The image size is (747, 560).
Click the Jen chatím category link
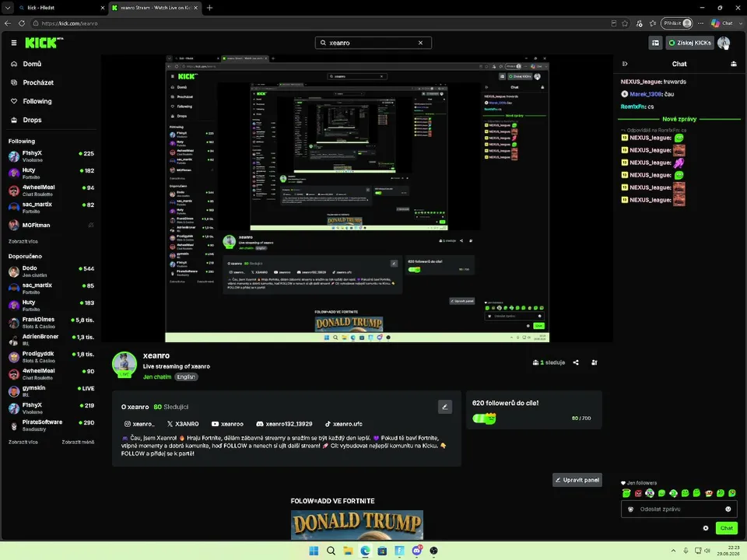pos(157,376)
